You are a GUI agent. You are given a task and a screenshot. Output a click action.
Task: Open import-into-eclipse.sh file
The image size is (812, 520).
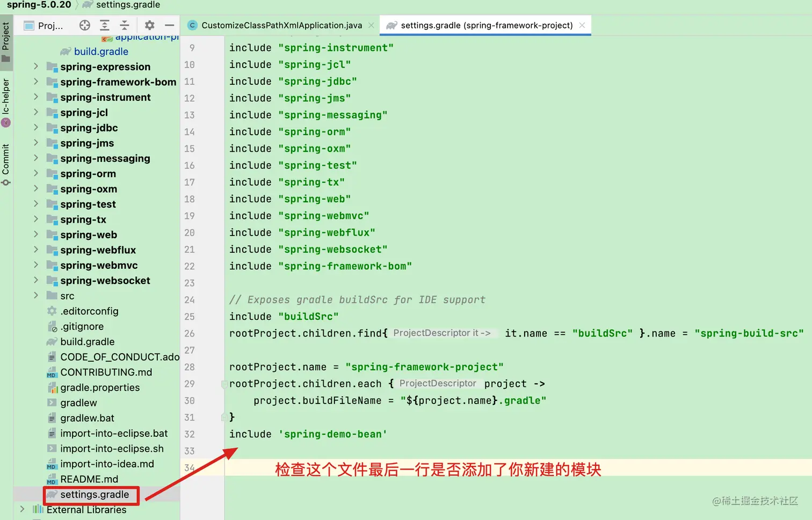[112, 449]
